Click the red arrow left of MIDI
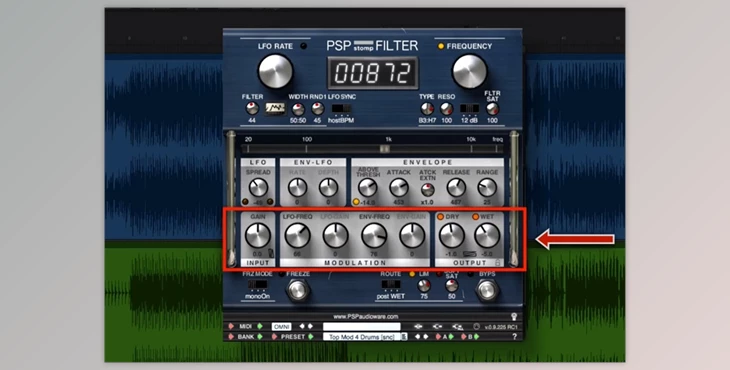The image size is (730, 370). [231, 326]
